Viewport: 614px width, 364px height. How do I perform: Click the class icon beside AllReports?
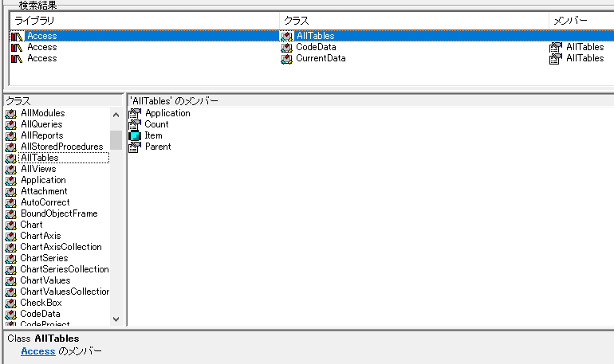pos(11,136)
